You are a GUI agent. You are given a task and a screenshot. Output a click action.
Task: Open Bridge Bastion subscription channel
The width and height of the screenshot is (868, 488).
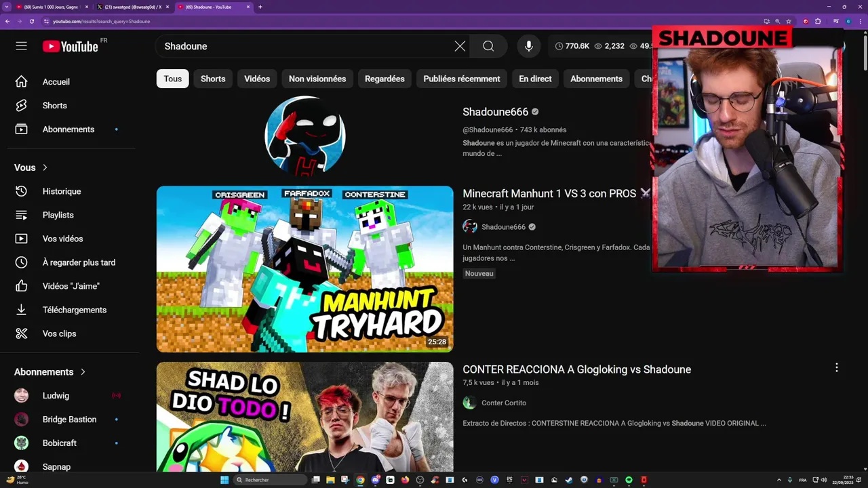point(68,419)
